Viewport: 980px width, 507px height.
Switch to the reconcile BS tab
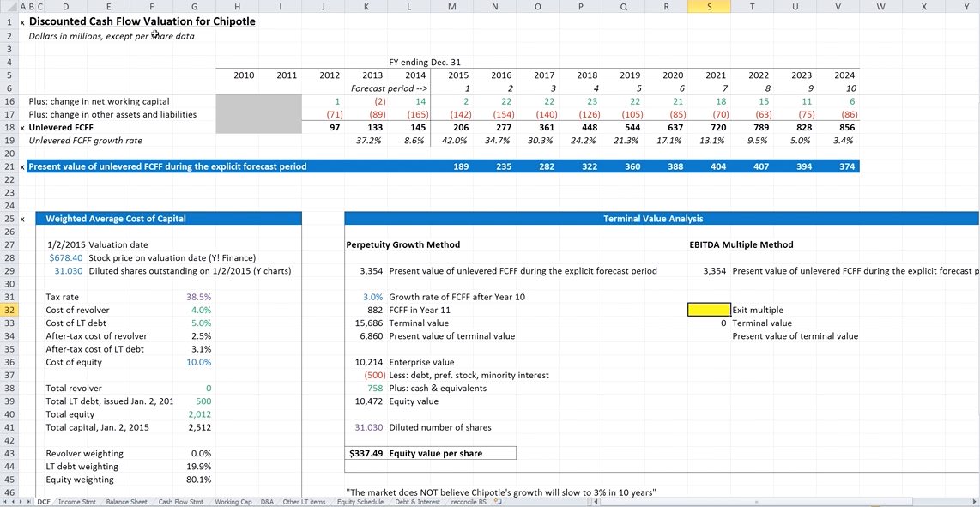470,501
